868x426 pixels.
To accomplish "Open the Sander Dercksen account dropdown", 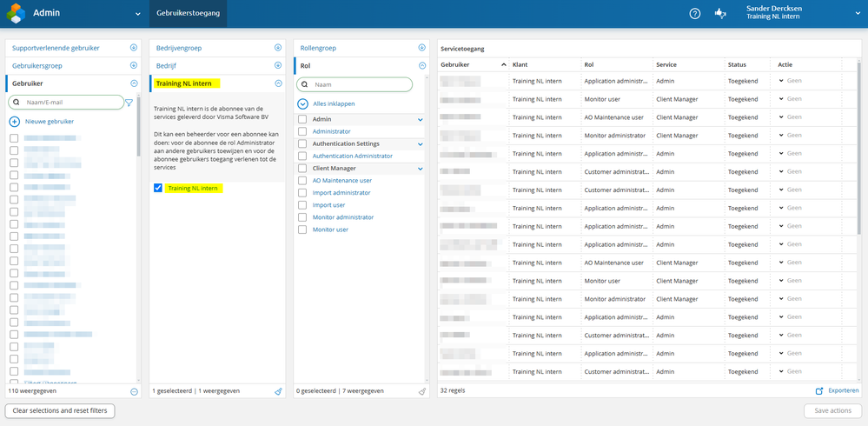I will coord(859,13).
